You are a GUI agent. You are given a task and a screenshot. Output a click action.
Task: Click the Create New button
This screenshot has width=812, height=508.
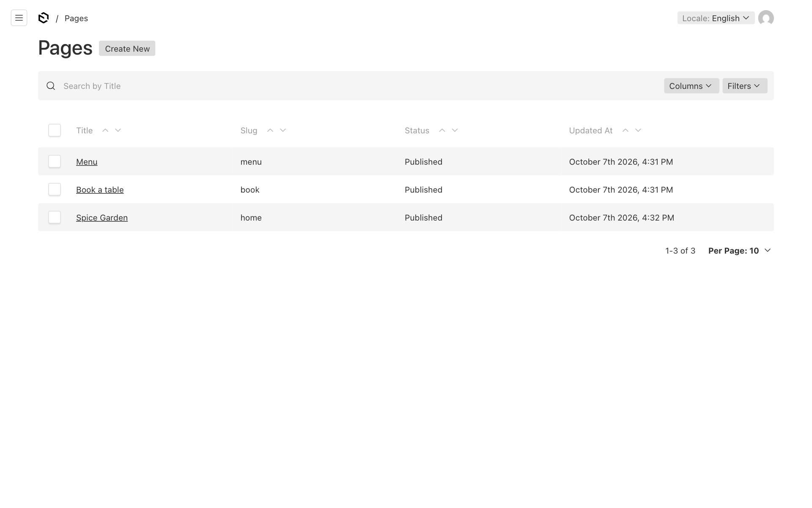click(127, 48)
